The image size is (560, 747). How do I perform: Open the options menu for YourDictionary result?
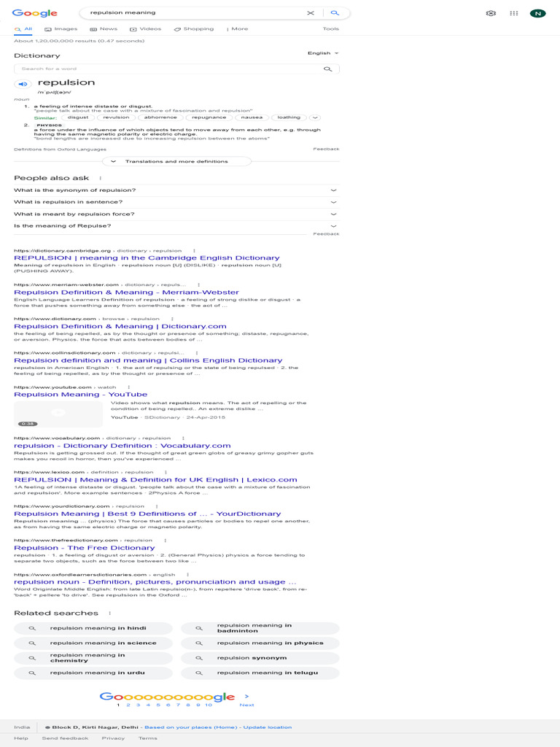pyautogui.click(x=157, y=506)
